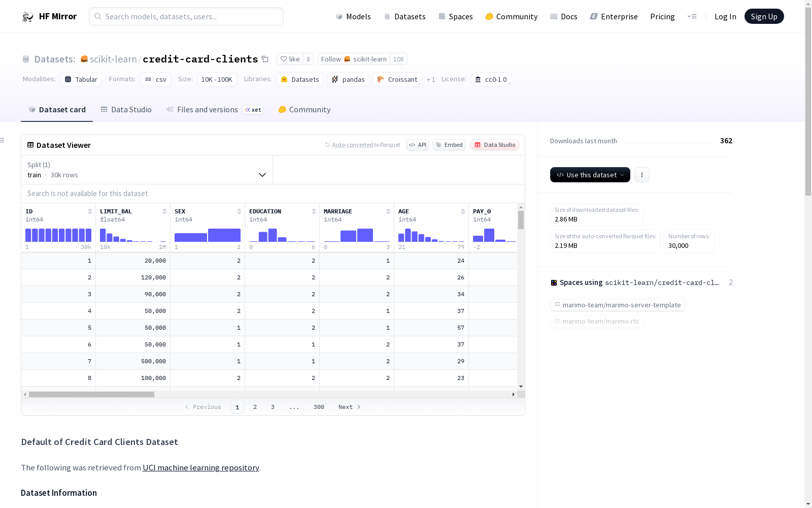Go to page 3 of the table
Viewport: 812px width, 508px height.
click(x=273, y=407)
